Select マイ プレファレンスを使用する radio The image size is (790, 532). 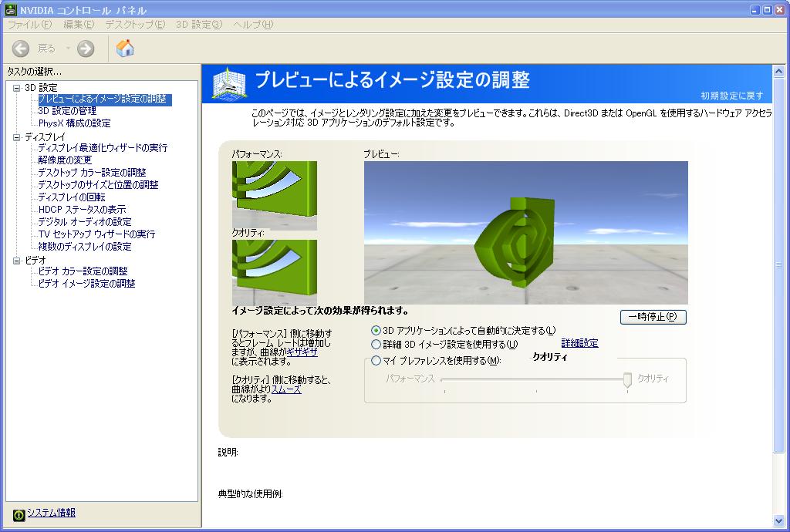click(x=376, y=361)
